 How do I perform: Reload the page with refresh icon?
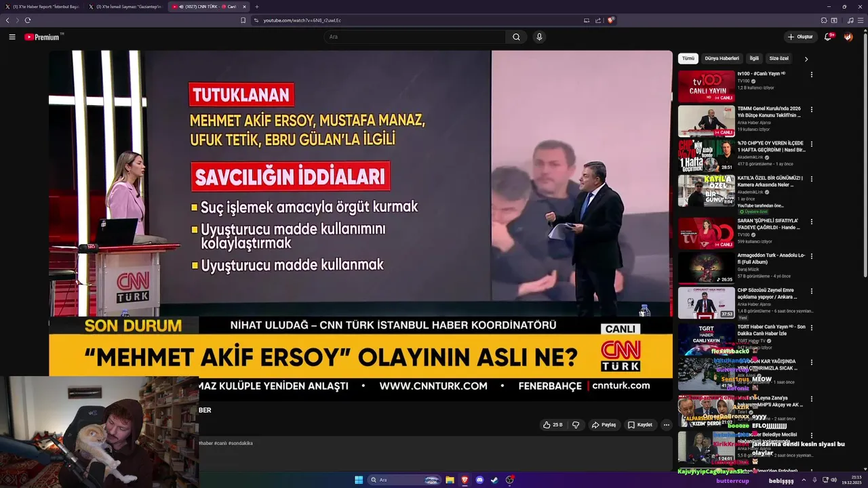point(28,20)
